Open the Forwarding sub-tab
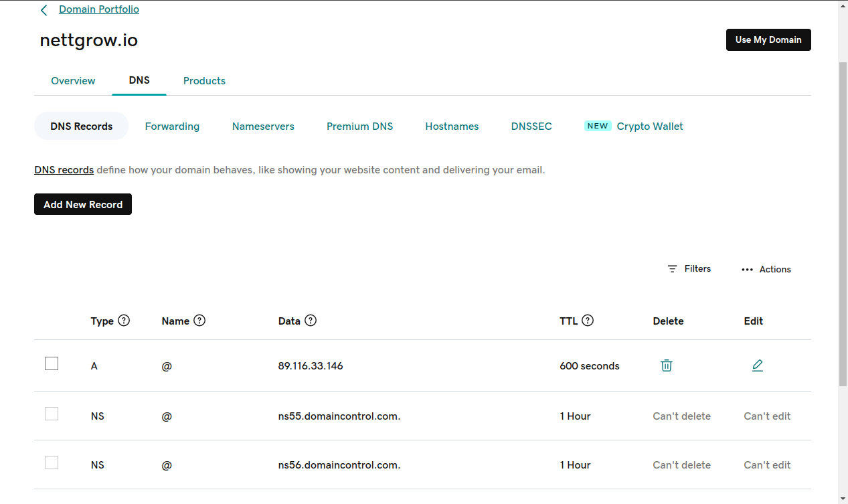Viewport: 848px width, 504px height. click(x=172, y=127)
